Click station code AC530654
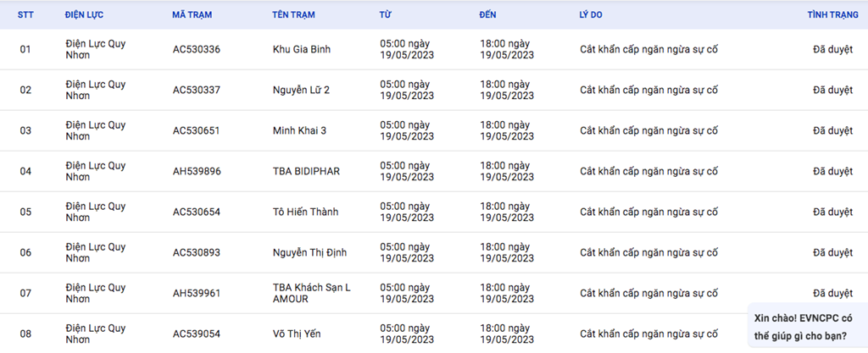The height and width of the screenshot is (353, 868). click(197, 212)
